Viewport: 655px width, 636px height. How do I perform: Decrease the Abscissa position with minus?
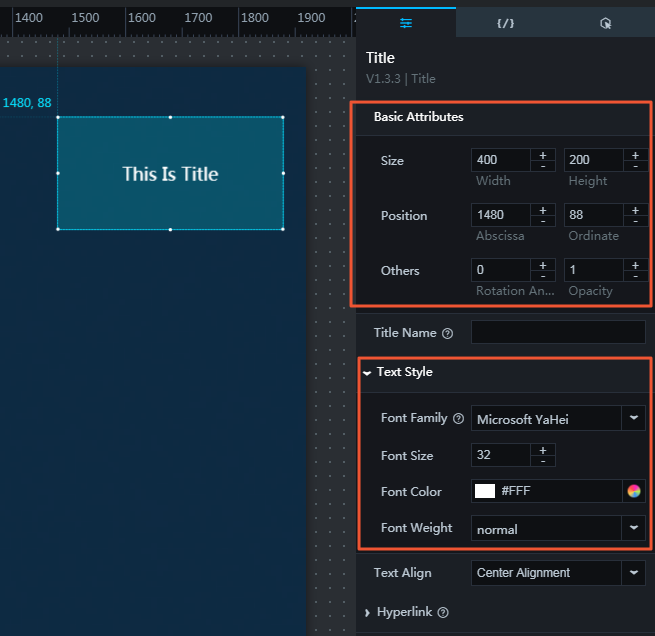(543, 221)
